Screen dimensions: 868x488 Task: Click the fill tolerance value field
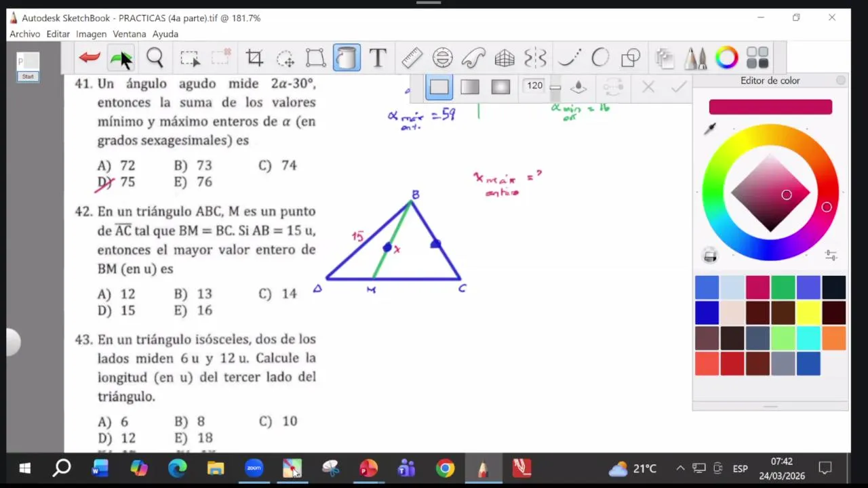click(535, 85)
